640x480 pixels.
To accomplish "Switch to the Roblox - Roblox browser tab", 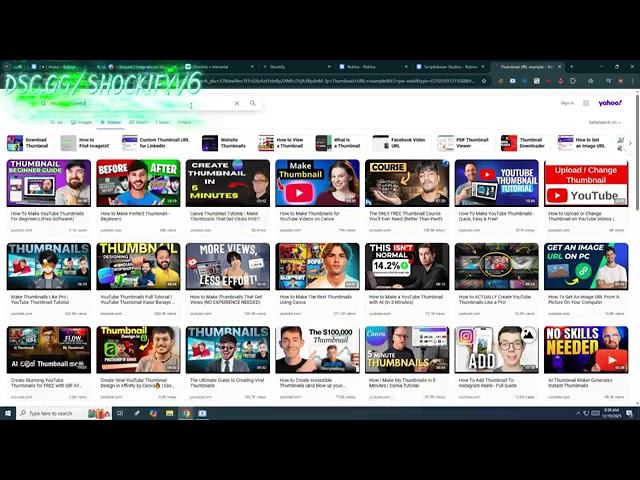I will click(x=373, y=67).
